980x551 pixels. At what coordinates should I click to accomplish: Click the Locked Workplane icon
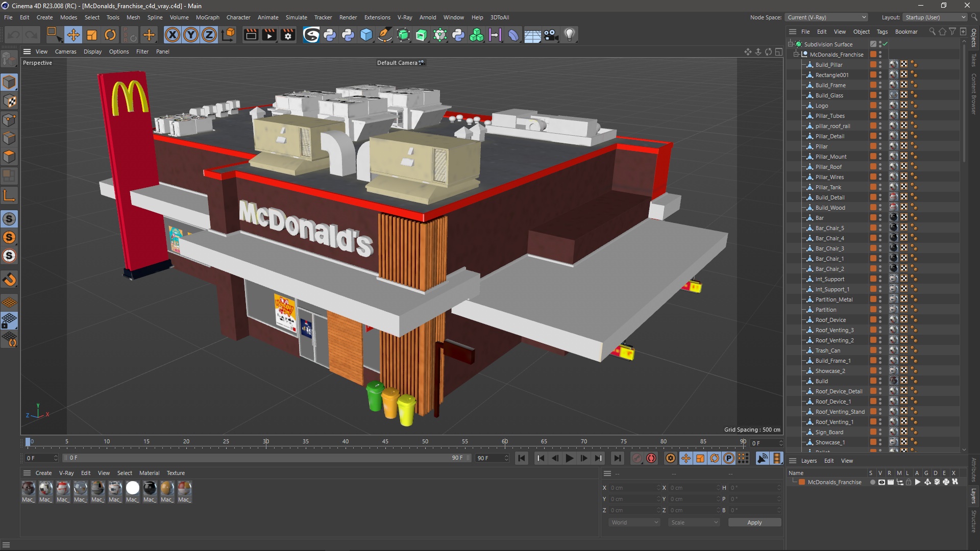(x=10, y=321)
